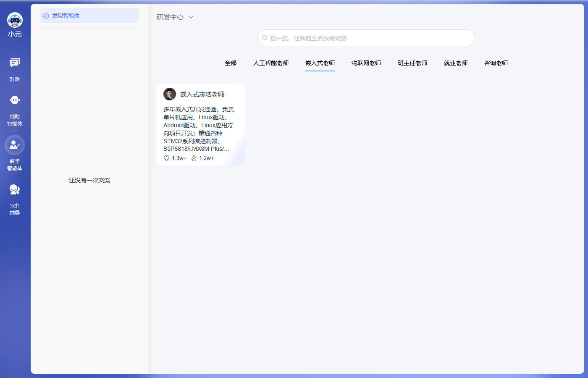Click the magnifier icon in search bar
Screen dimensions: 588x378
click(265, 38)
